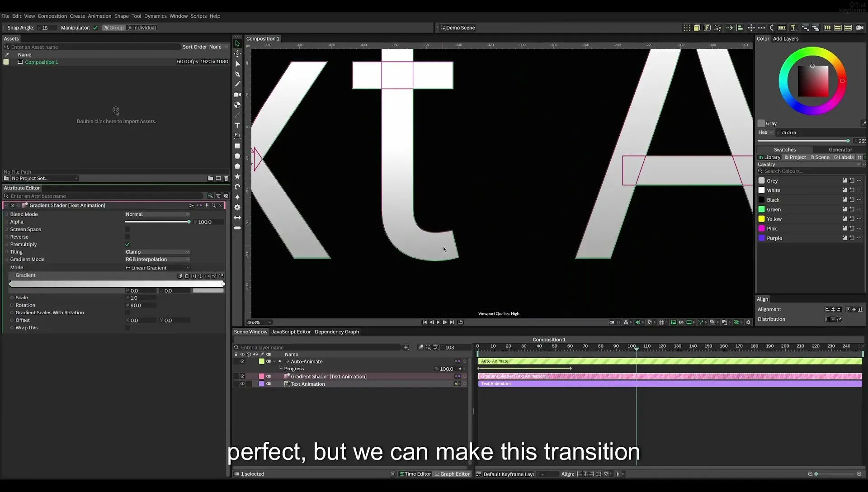This screenshot has height=492, width=868.
Task: Switch to the Graph Editor
Action: [452, 474]
